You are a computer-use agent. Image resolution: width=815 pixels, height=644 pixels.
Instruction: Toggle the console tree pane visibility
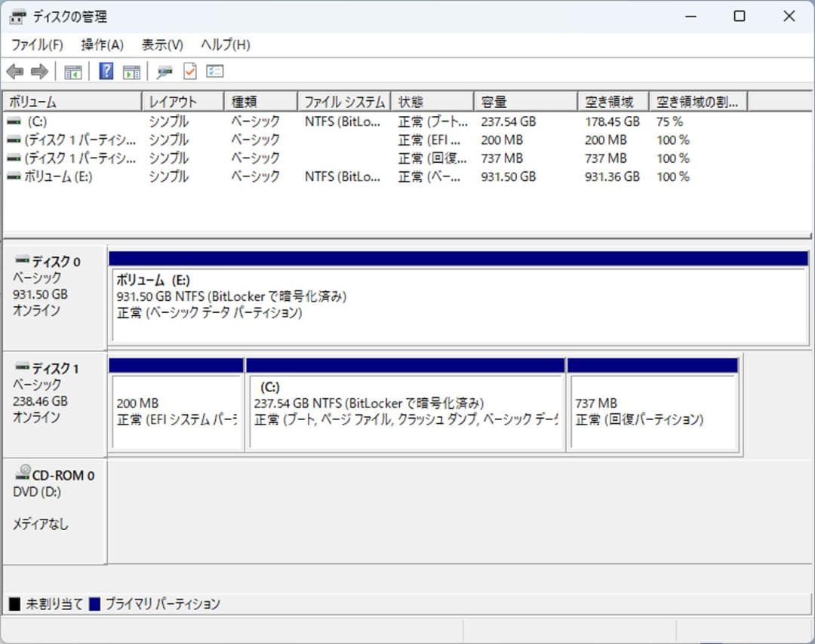pyautogui.click(x=72, y=71)
